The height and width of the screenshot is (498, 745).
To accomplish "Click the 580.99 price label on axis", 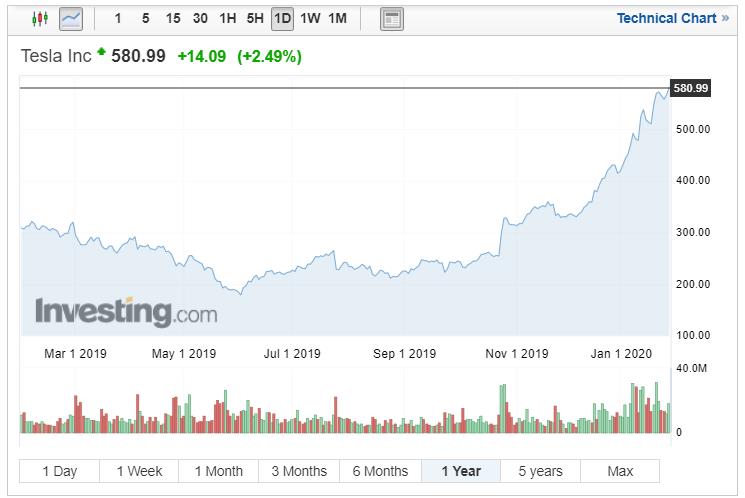I will pos(690,89).
